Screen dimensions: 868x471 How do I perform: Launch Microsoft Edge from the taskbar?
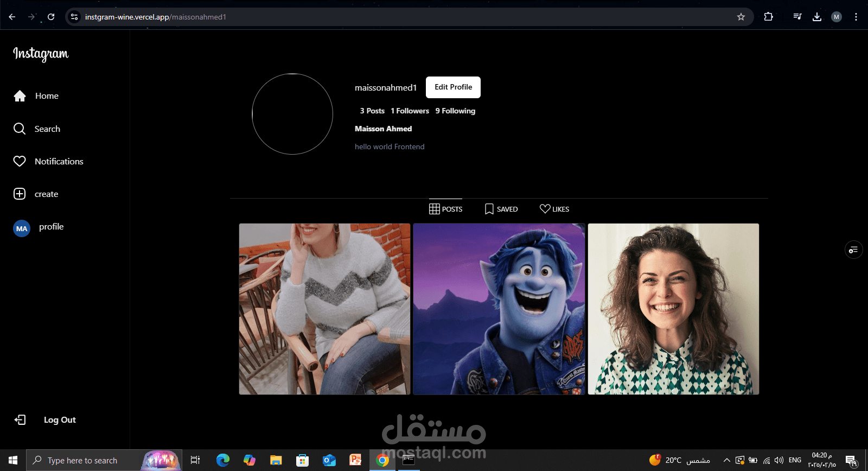(223, 460)
